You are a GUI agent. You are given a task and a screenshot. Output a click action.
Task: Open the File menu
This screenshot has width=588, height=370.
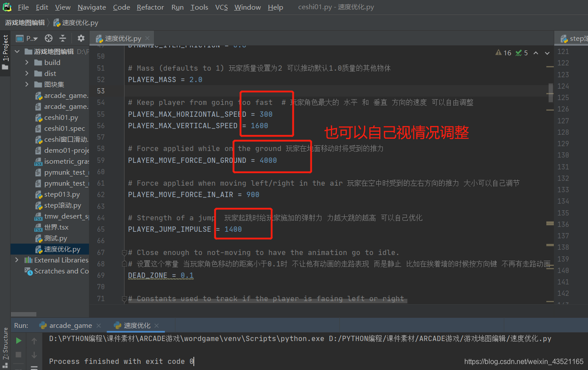23,7
